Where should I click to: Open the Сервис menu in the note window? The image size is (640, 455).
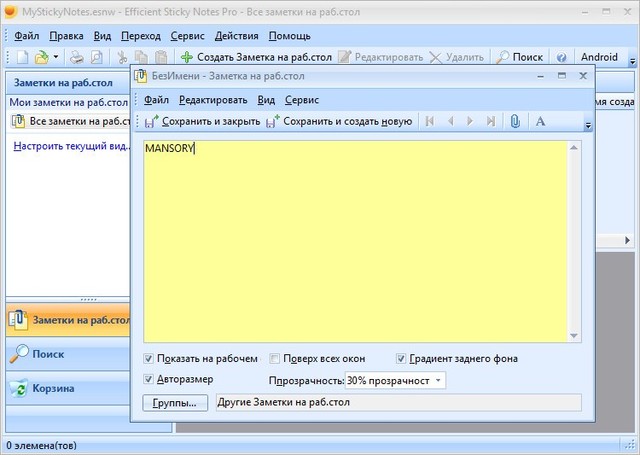302,99
